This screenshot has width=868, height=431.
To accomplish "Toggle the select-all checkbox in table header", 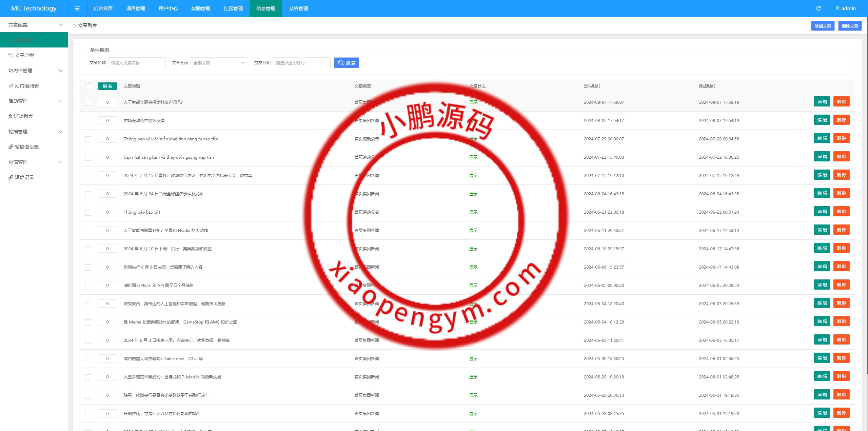I will coord(88,86).
